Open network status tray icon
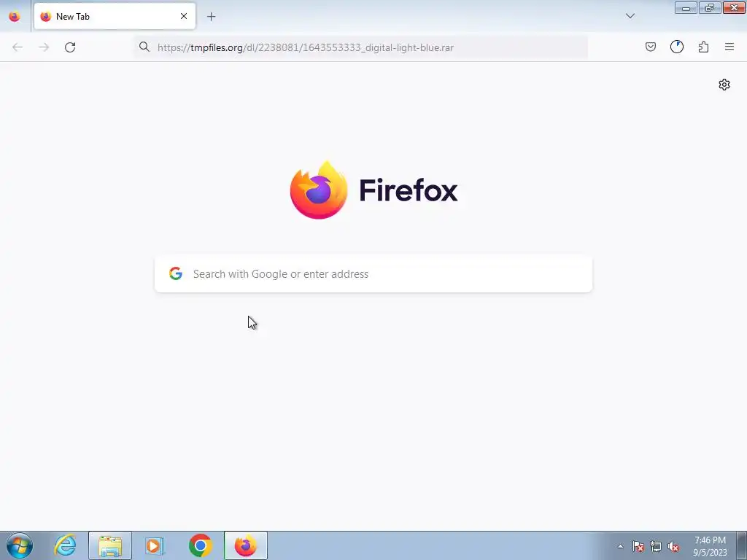This screenshot has width=747, height=560. point(656,546)
